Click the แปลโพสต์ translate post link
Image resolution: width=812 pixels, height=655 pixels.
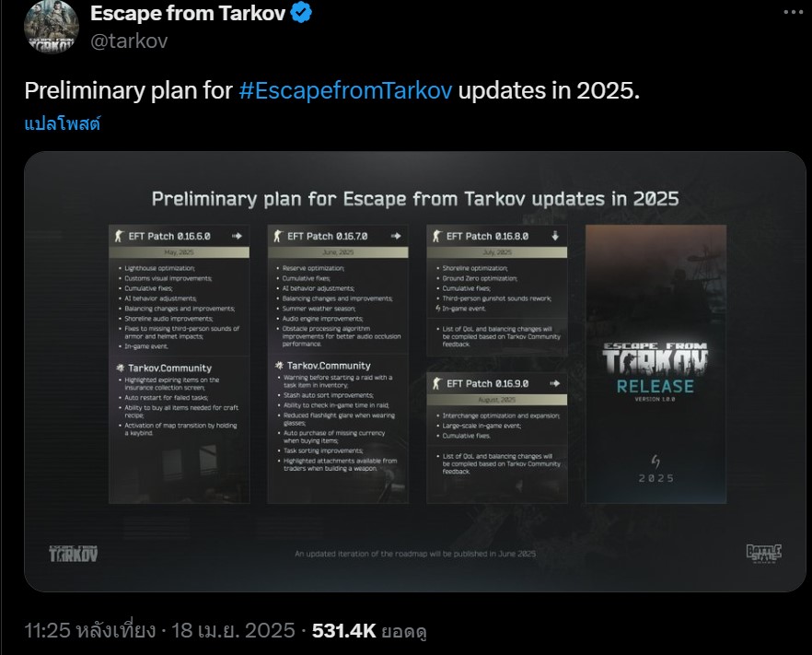tap(63, 123)
